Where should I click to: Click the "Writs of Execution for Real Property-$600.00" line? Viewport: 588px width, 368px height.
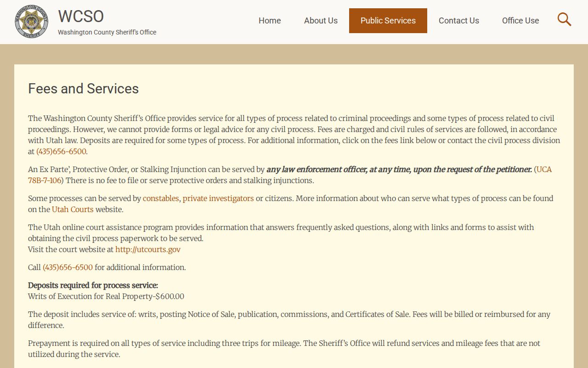106,296
